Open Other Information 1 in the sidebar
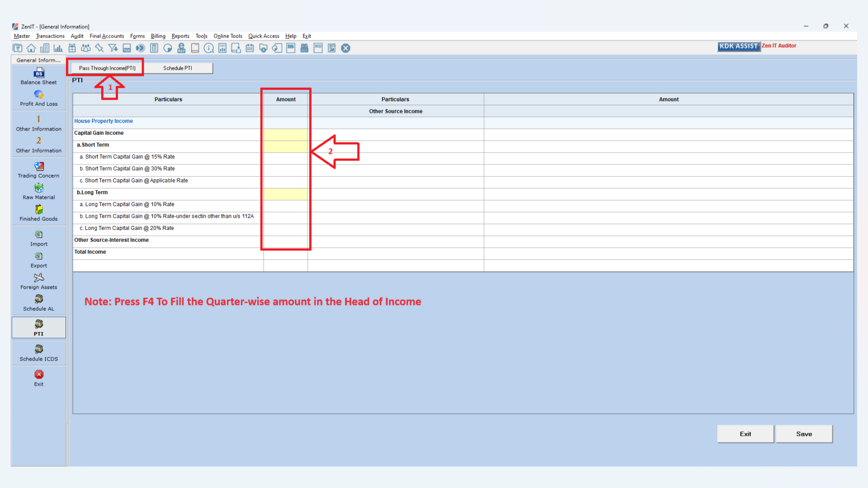 pyautogui.click(x=39, y=123)
